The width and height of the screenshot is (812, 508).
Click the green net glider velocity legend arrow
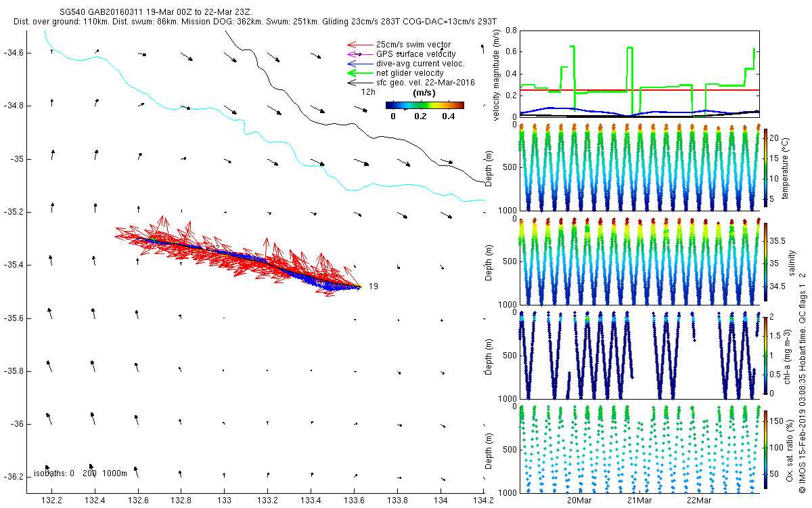[x=359, y=73]
